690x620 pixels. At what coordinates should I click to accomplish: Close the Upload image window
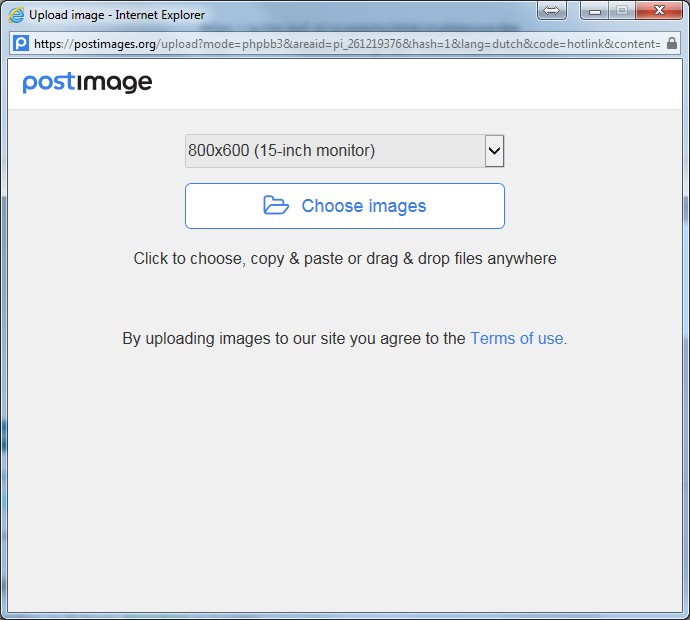tap(659, 10)
